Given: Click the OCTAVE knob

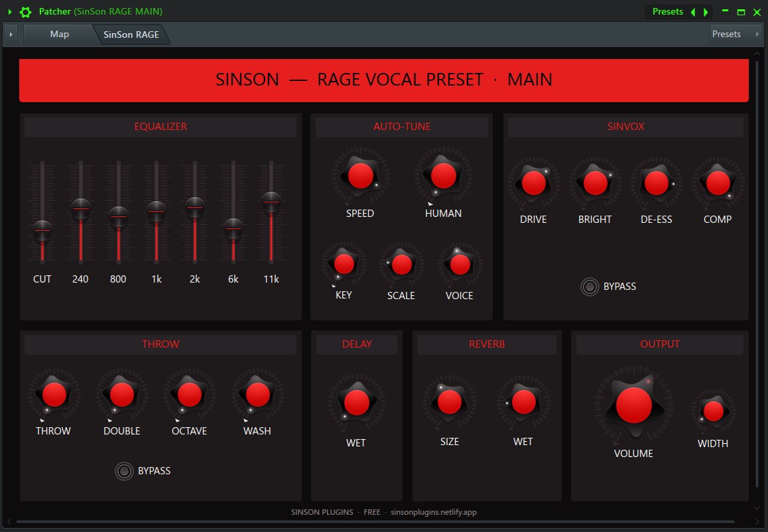Looking at the screenshot, I should 190,394.
